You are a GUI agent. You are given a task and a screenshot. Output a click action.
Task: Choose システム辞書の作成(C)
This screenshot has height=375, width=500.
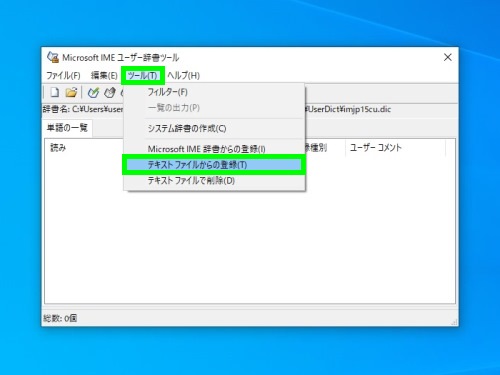pos(214,128)
